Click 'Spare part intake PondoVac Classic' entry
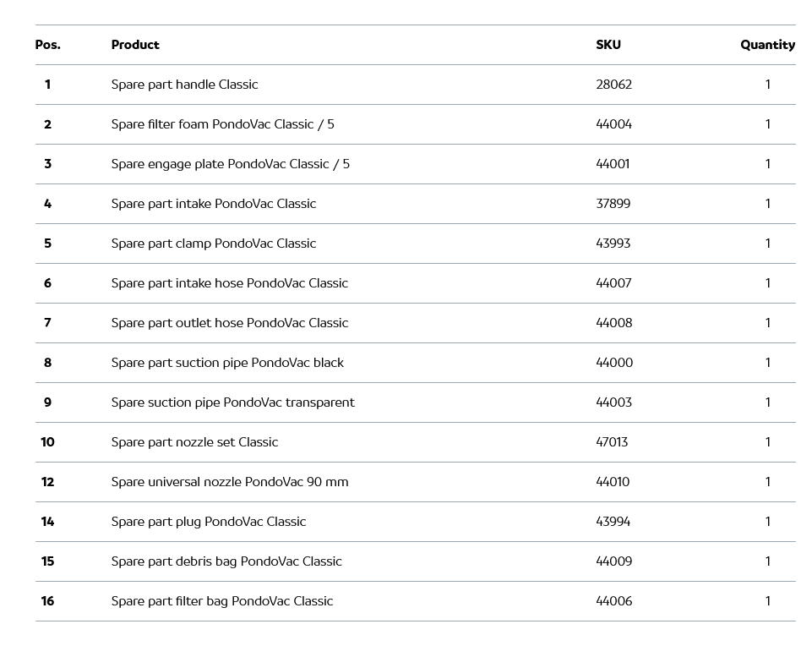This screenshot has height=657, width=812. pos(213,204)
